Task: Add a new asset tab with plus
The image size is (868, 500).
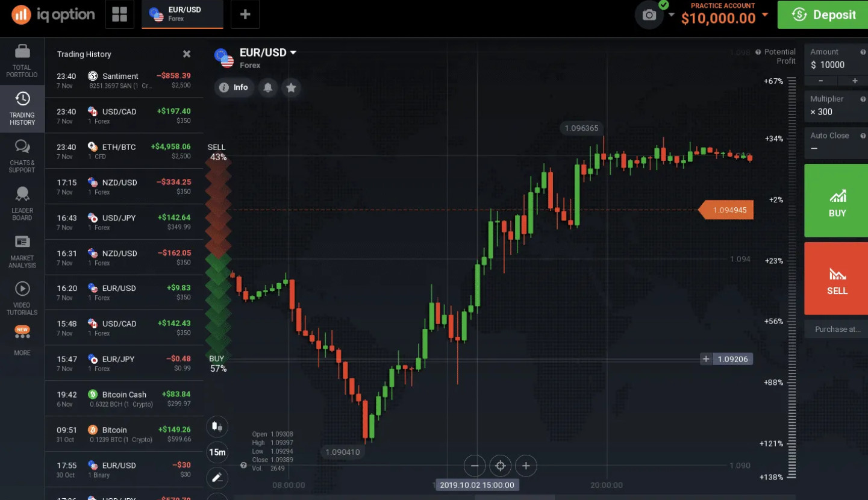Action: tap(245, 14)
